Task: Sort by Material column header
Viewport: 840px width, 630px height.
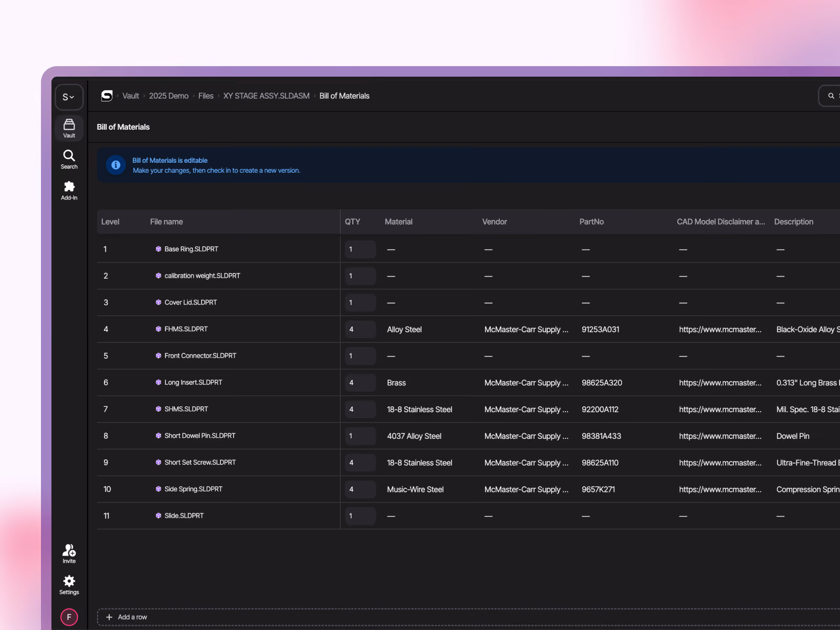Action: click(x=398, y=222)
